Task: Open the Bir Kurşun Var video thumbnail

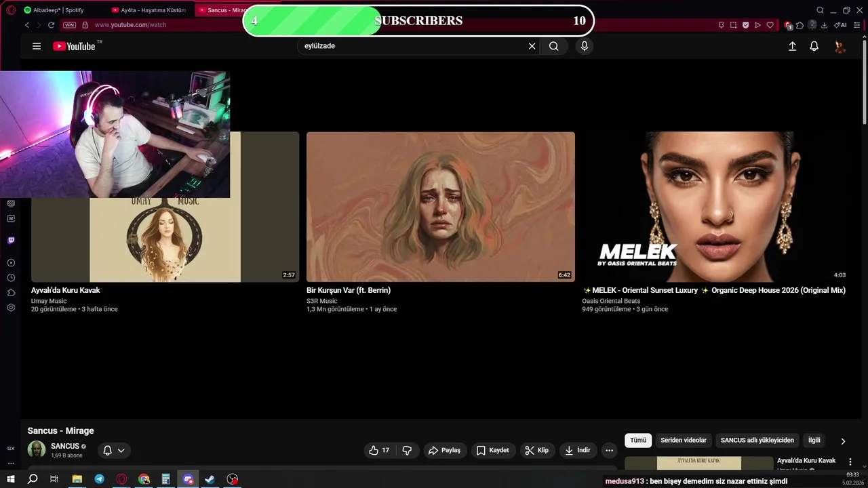Action: (x=441, y=207)
